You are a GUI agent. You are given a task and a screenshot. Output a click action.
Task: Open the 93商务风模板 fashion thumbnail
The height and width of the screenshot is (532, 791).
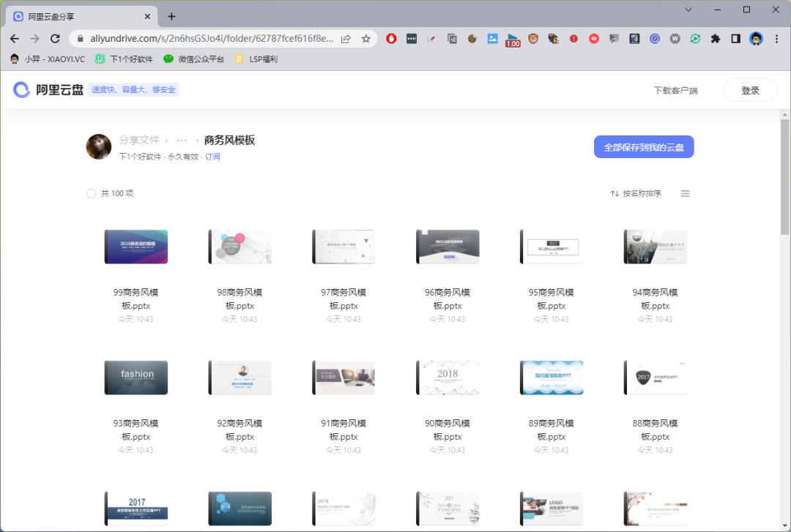136,378
